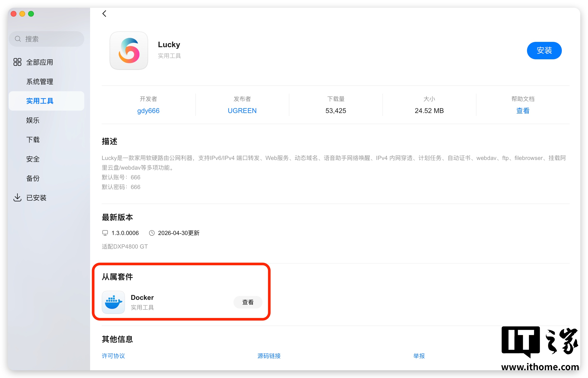Minimize window with yellow button

pos(22,14)
